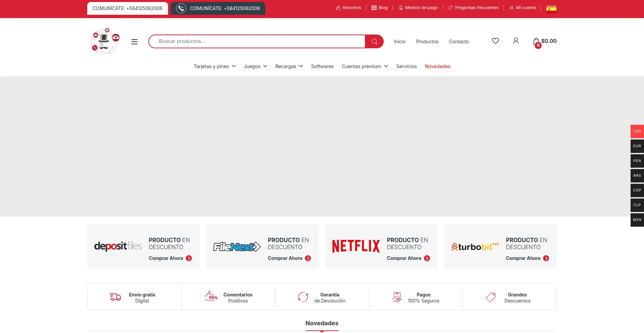This screenshot has width=644, height=333.
Task: Open the Preguntas frecuentes link
Action: coord(476,8)
